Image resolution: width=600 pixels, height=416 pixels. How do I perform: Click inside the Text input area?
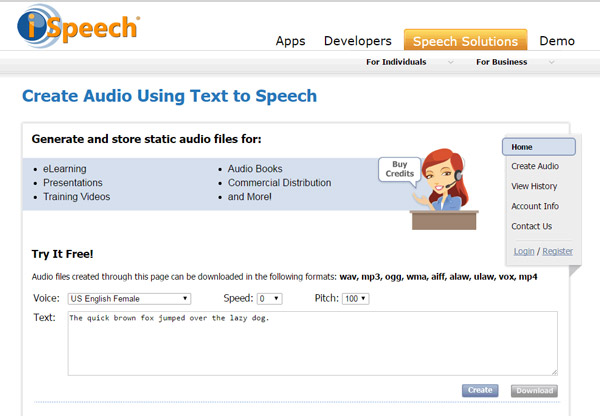click(x=313, y=343)
